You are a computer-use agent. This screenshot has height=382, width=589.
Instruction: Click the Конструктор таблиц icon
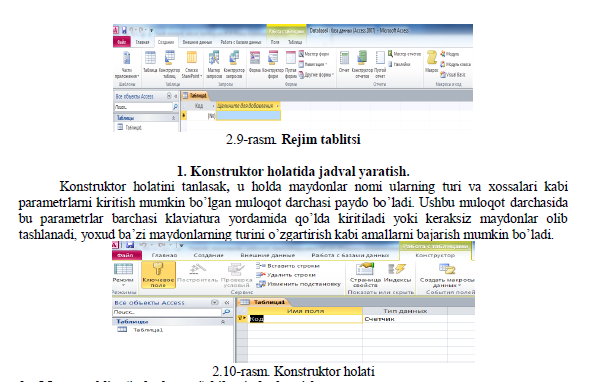[169, 58]
